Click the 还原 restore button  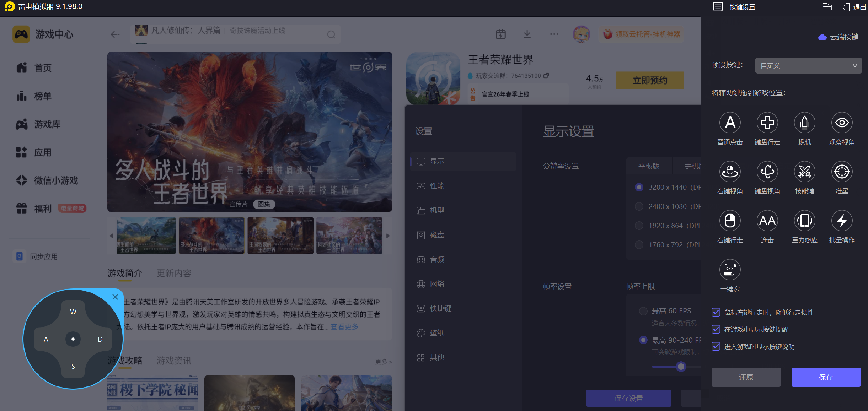[746, 377]
